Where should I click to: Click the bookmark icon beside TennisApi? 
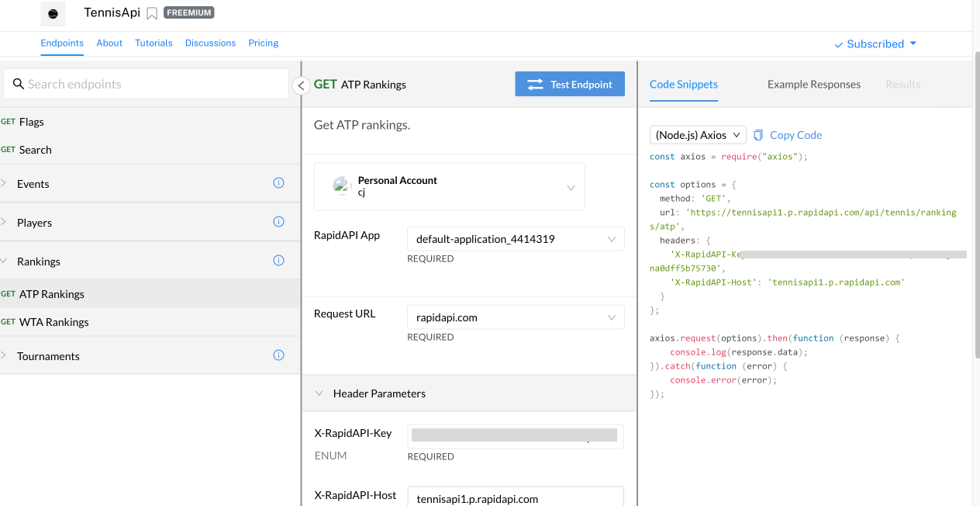[x=152, y=13]
